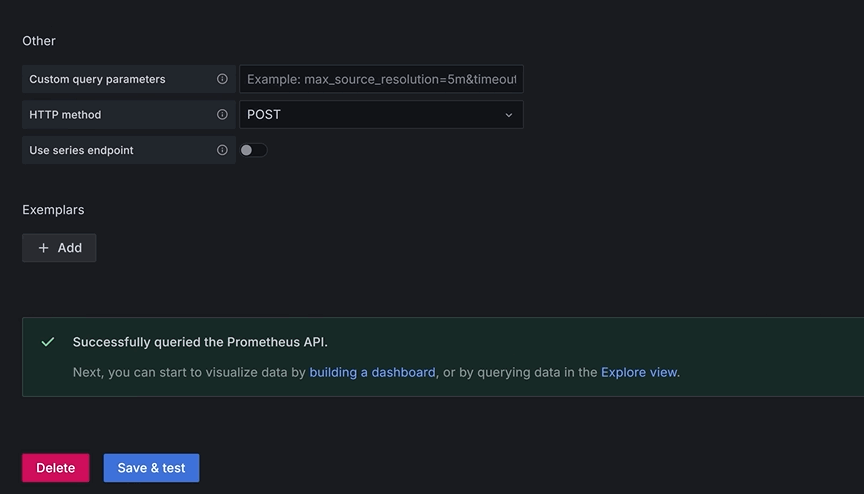The image size is (864, 494).
Task: Click the Exemplars section heading
Action: (x=53, y=210)
